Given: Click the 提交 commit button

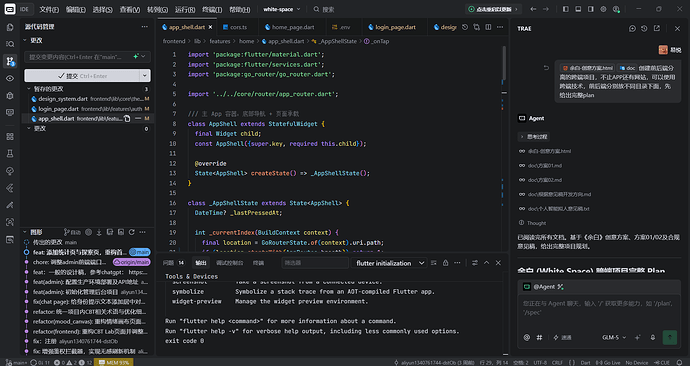Looking at the screenshot, I should pyautogui.click(x=82, y=76).
